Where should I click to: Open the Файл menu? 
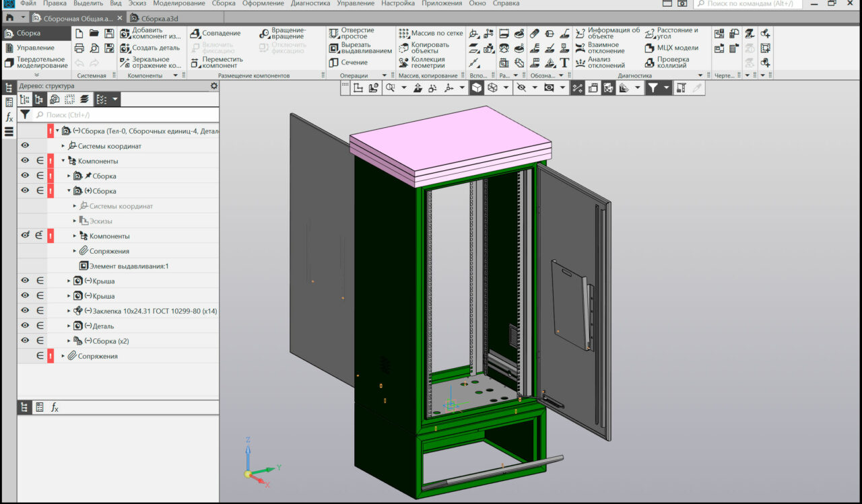[28, 3]
